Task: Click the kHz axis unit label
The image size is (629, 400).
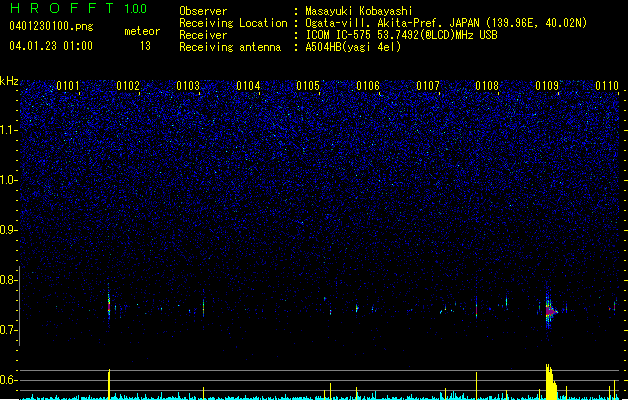Action: (9, 81)
